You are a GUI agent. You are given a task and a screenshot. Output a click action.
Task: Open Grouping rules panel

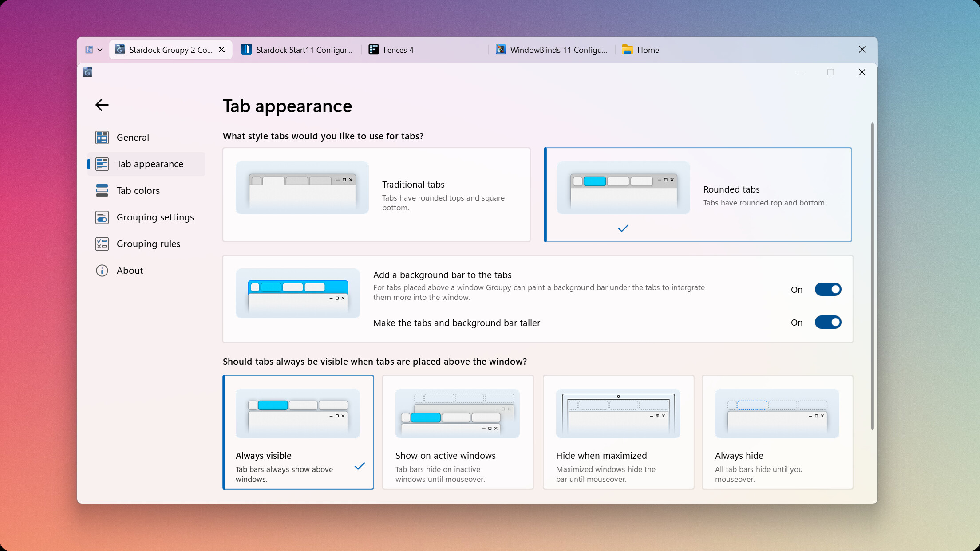148,244
